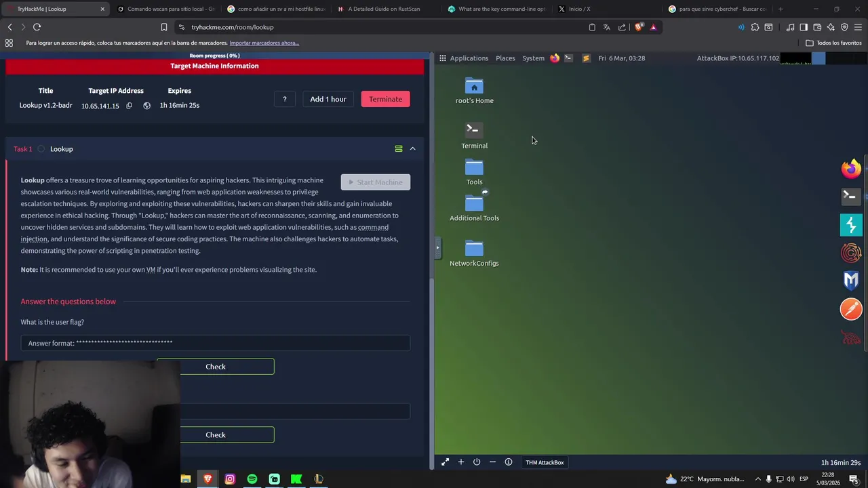
Task: Open browser extensions puzzle icon
Action: 755,27
